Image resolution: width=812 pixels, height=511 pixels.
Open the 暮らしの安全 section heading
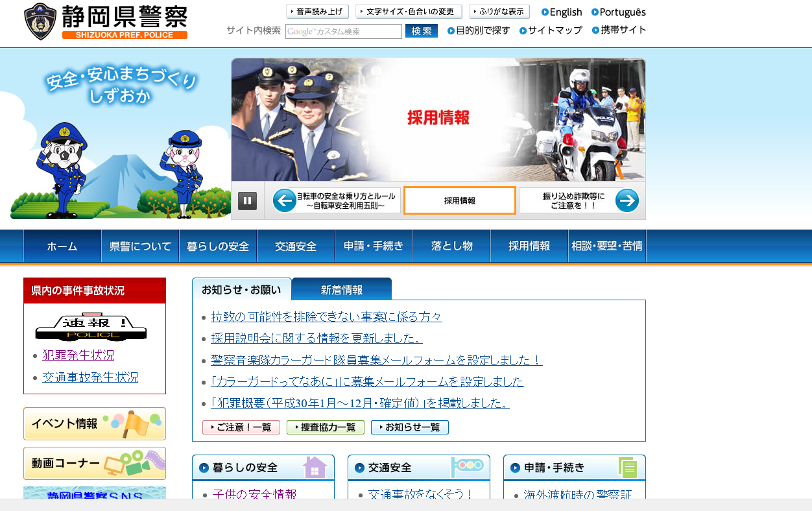(245, 468)
